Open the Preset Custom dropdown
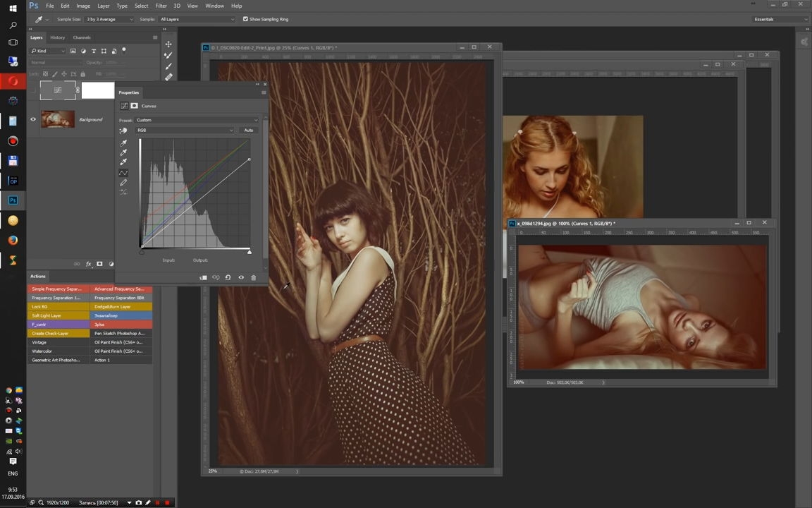This screenshot has height=508, width=812. tap(197, 120)
